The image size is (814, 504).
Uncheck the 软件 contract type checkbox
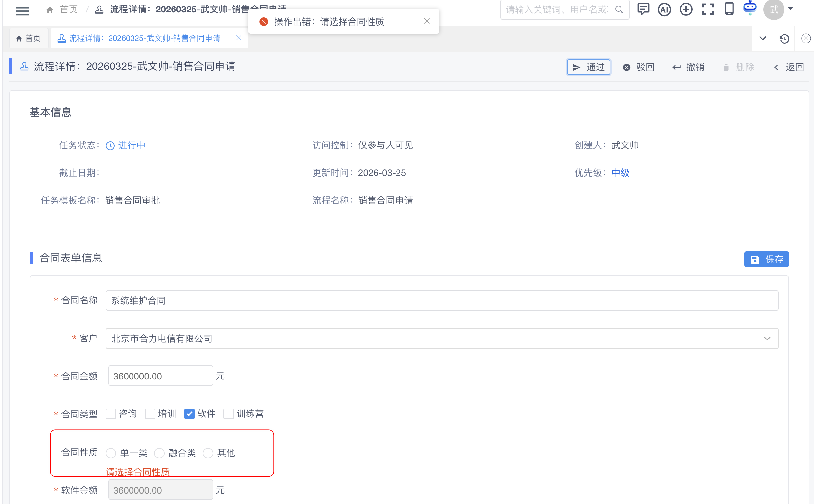[190, 414]
